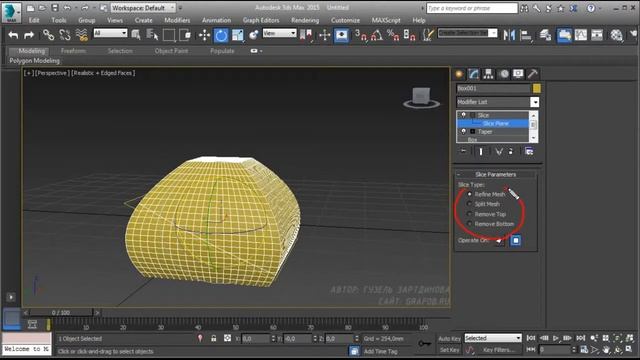Click the Align tool icon

pos(526,36)
